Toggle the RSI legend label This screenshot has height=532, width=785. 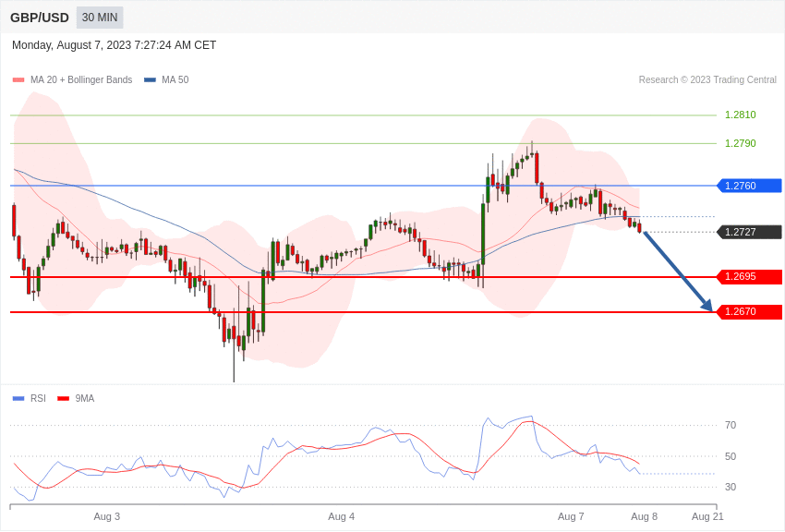coord(38,398)
